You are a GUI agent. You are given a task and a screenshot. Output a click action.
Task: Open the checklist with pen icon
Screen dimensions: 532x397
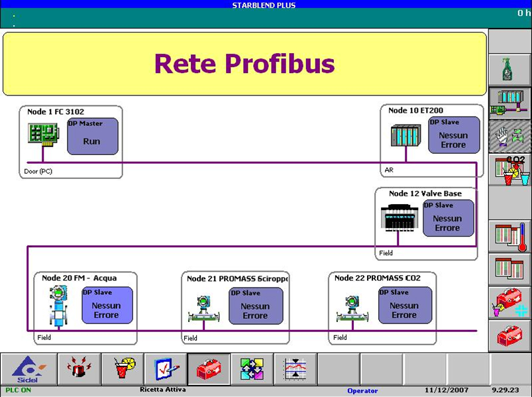(x=166, y=369)
